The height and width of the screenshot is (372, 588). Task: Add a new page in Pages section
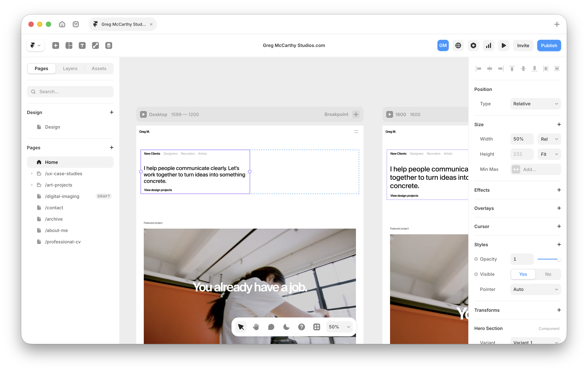112,147
